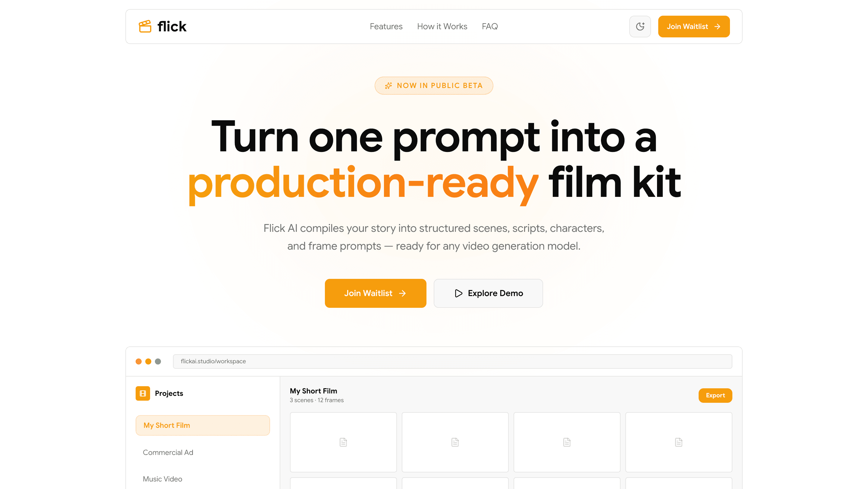
Task: Click the flickai.studio/workspace address bar
Action: [x=452, y=361]
